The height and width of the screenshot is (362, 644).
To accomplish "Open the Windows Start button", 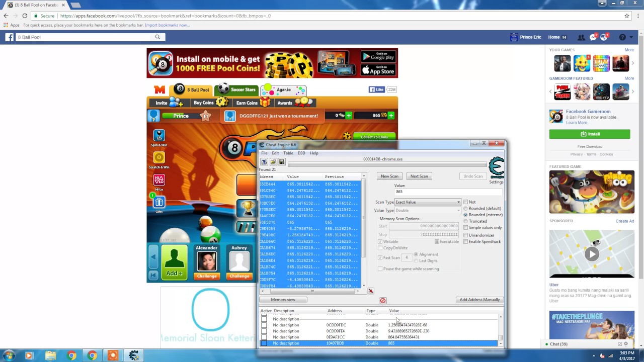I will (9, 355).
